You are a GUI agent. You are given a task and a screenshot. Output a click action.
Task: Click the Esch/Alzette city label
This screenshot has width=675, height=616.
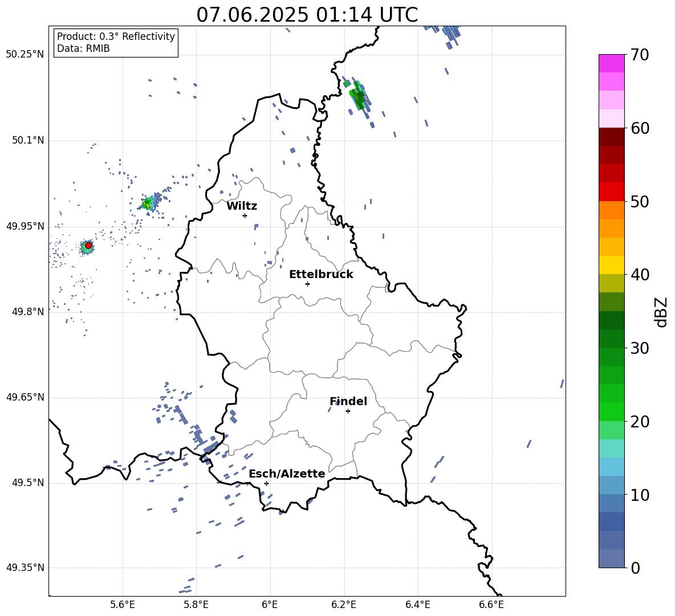pyautogui.click(x=287, y=474)
